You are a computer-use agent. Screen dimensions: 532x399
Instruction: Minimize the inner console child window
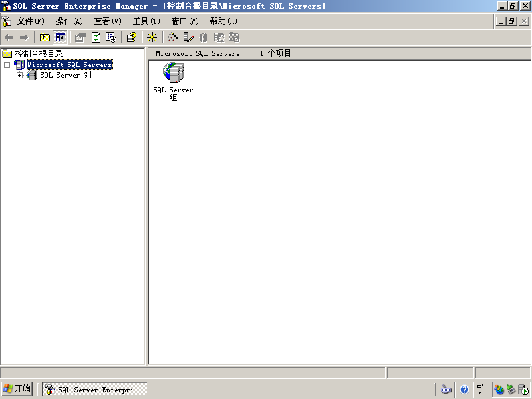click(x=501, y=21)
